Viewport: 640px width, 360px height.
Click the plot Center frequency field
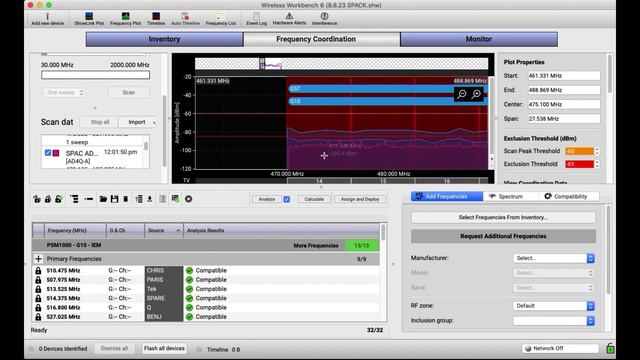click(564, 104)
